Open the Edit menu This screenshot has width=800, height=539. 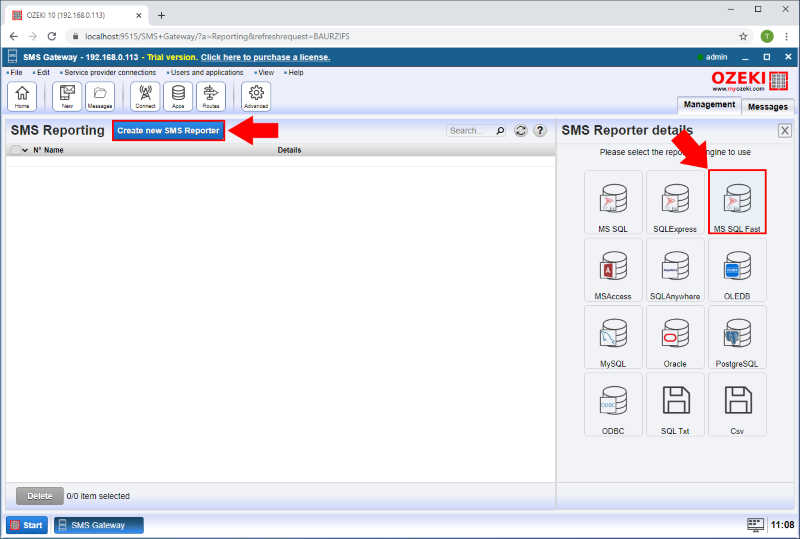click(43, 72)
